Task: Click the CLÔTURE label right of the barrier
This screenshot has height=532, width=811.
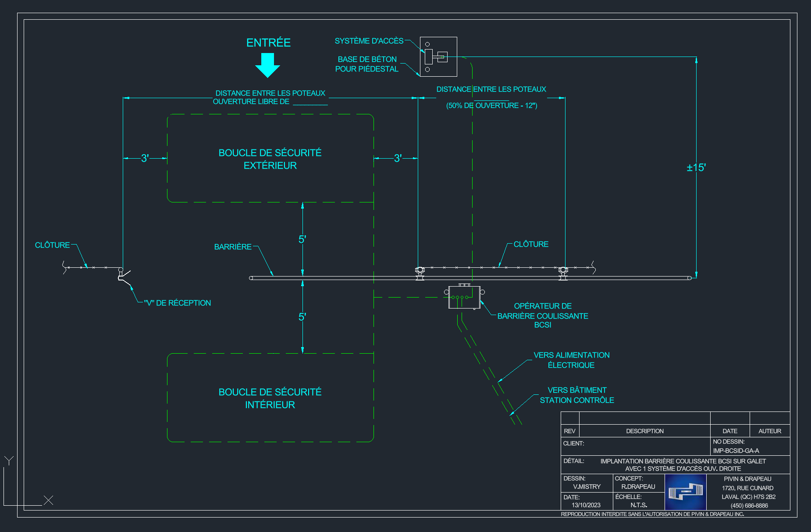Action: (x=531, y=244)
